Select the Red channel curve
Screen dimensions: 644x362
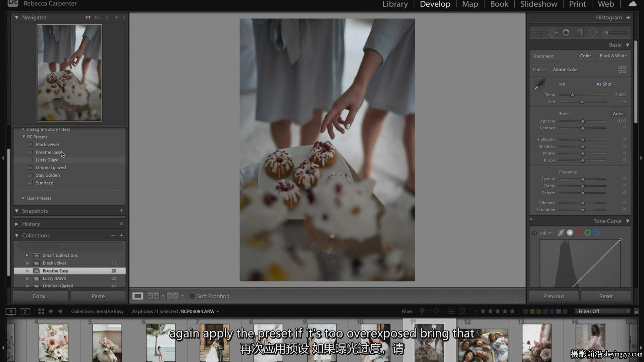coord(579,233)
